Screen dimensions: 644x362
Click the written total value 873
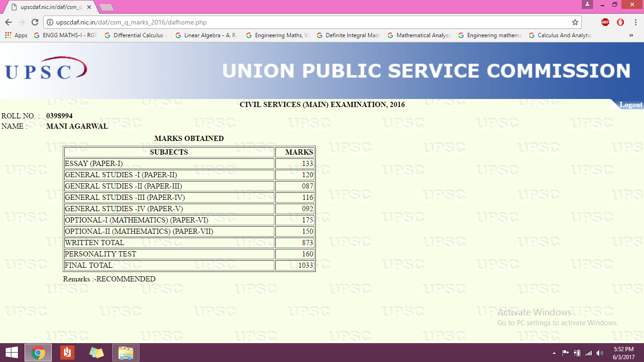click(308, 243)
